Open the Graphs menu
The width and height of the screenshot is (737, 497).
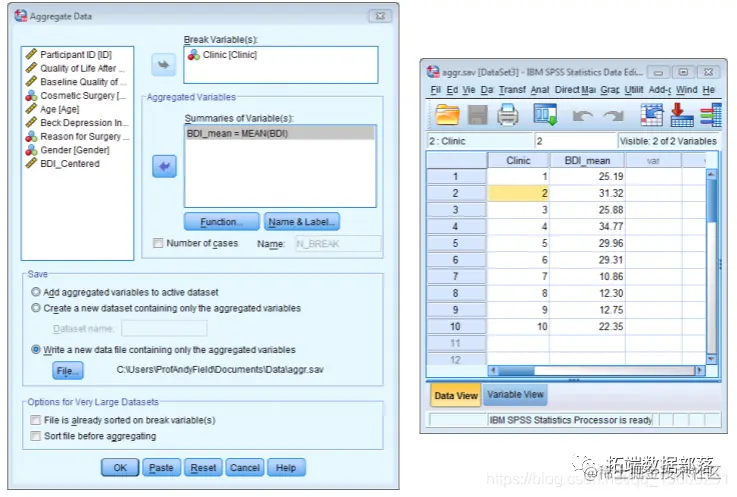click(610, 89)
